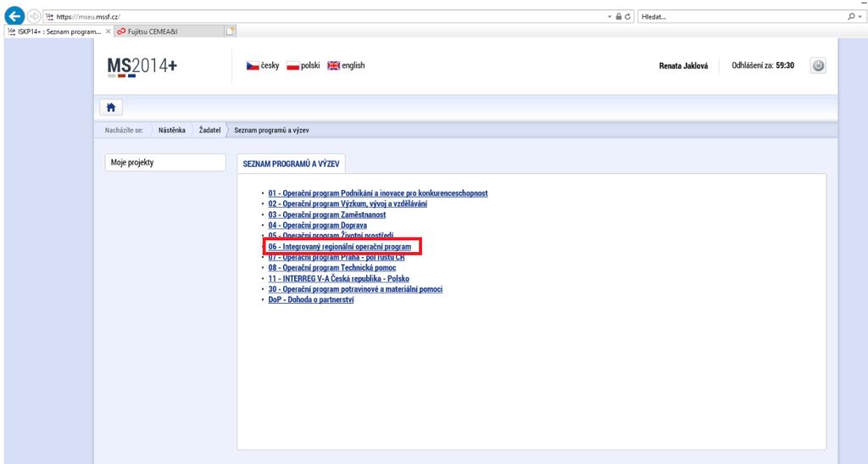868x464 pixels.
Task: Click the lock security icon in the address bar
Action: coord(618,17)
